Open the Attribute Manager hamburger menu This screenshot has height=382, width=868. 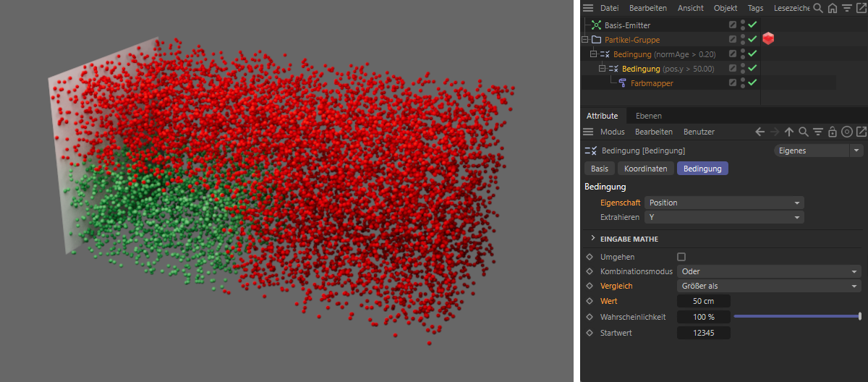(587, 132)
